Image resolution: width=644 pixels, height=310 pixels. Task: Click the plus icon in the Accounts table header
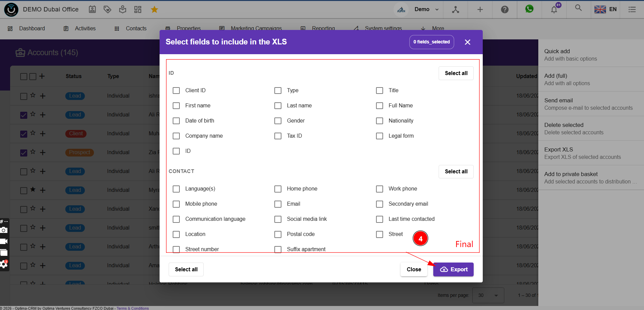point(42,76)
